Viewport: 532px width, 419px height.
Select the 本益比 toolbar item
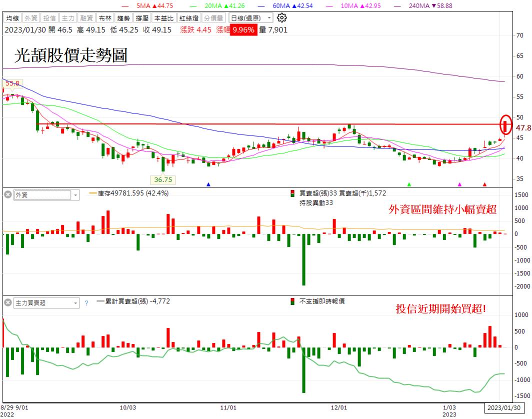[x=164, y=18]
